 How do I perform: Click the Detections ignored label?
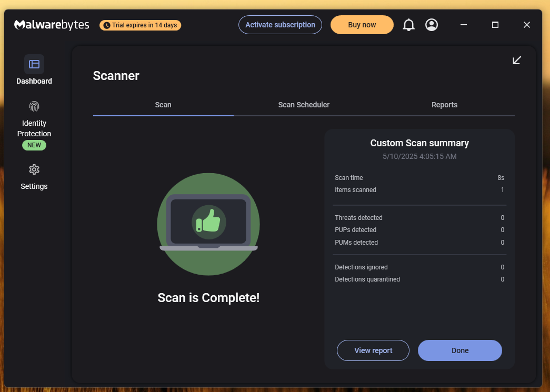click(361, 267)
